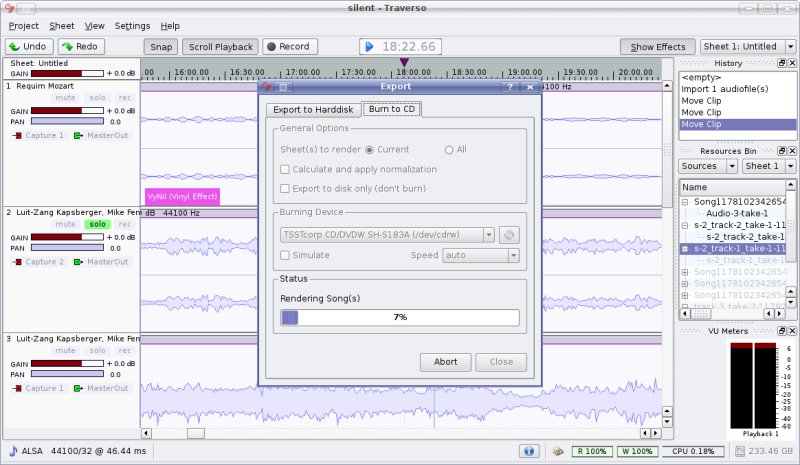Click the Export dialog help question mark
Image resolution: width=800 pixels, height=465 pixels.
510,87
